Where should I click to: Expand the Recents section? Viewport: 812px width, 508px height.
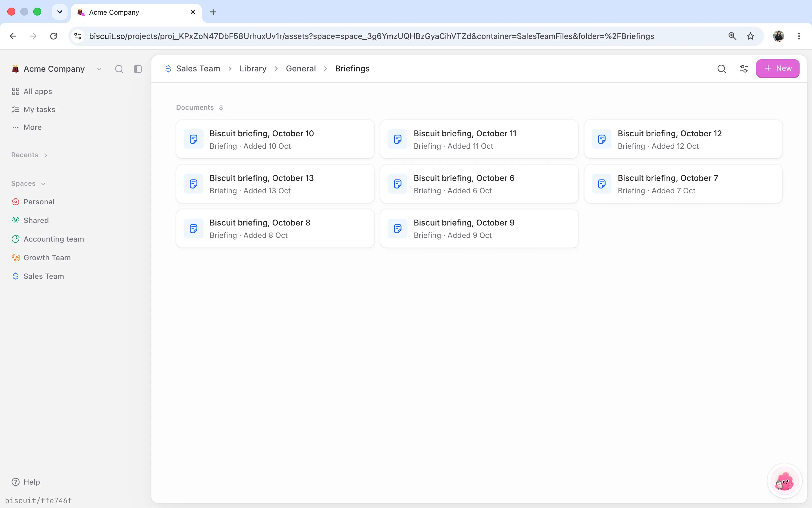point(30,155)
